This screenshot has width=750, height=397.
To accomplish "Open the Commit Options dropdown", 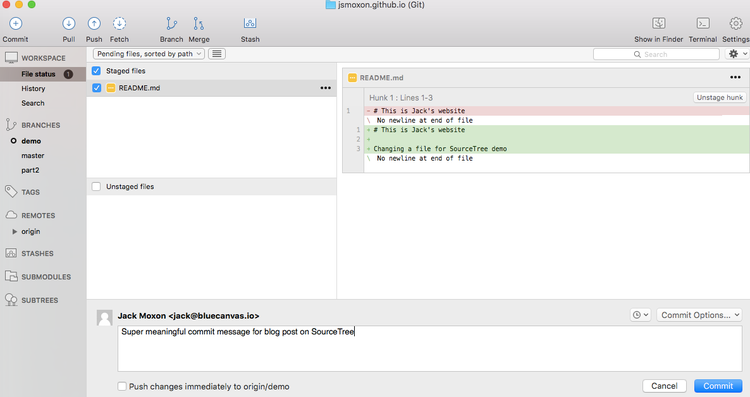I will (x=699, y=315).
